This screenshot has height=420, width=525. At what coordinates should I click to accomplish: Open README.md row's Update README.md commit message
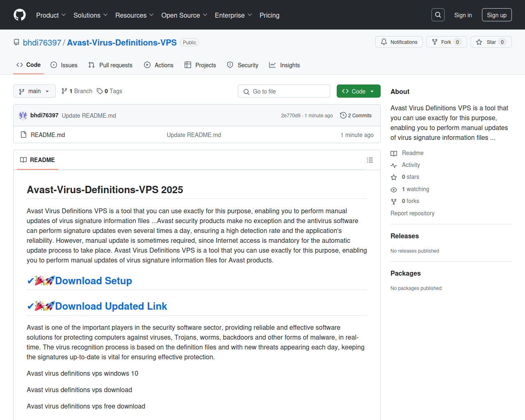coord(194,135)
